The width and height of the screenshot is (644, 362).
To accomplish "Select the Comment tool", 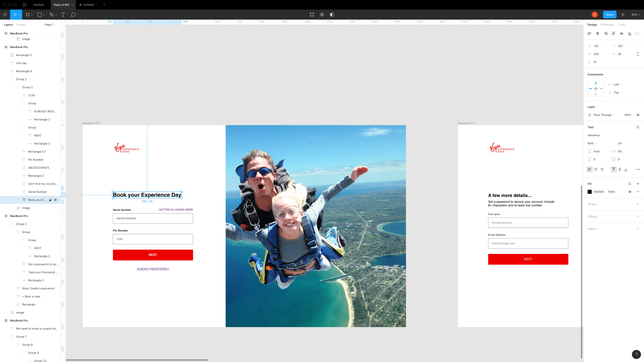I will click(x=73, y=15).
